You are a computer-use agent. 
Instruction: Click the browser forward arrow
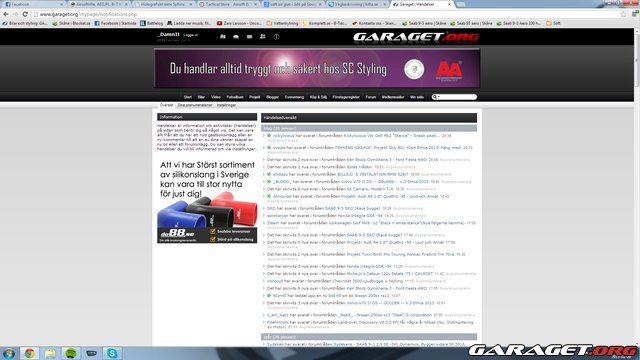pyautogui.click(x=16, y=14)
